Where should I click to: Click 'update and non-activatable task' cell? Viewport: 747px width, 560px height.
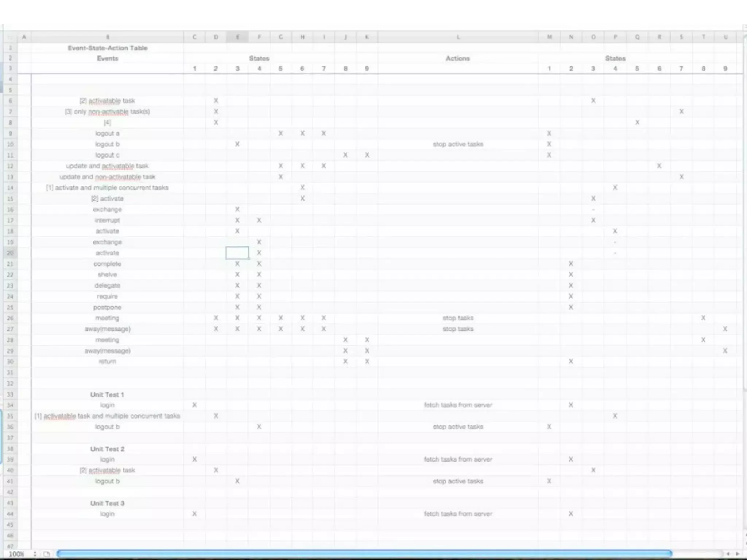click(x=107, y=177)
